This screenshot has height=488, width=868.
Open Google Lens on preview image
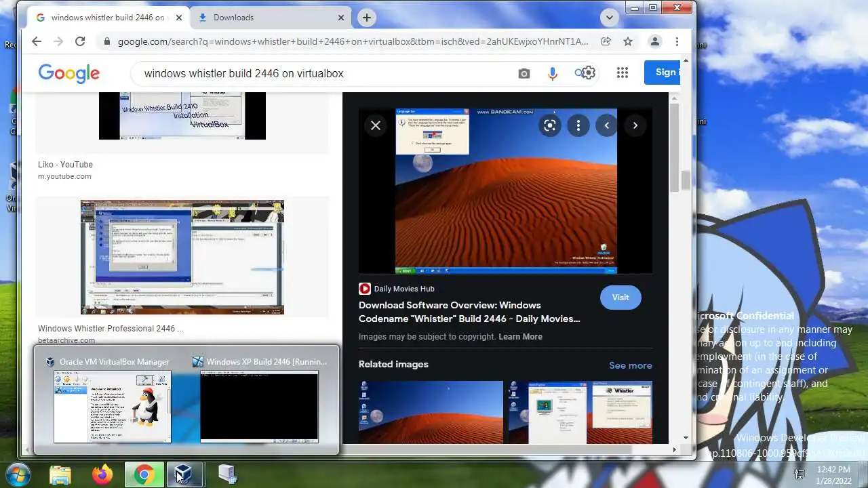pos(550,125)
